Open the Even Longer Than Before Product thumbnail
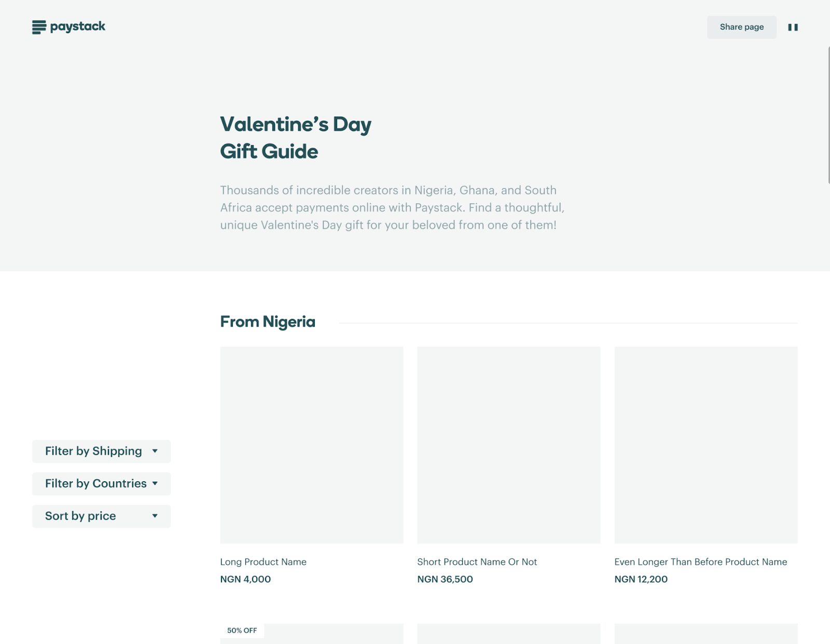The height and width of the screenshot is (644, 830). point(706,445)
